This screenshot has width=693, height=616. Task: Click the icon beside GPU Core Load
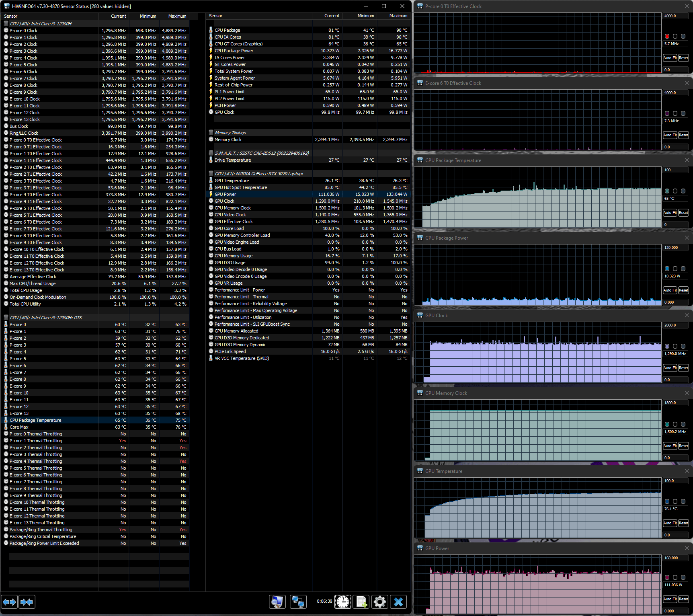coord(211,228)
